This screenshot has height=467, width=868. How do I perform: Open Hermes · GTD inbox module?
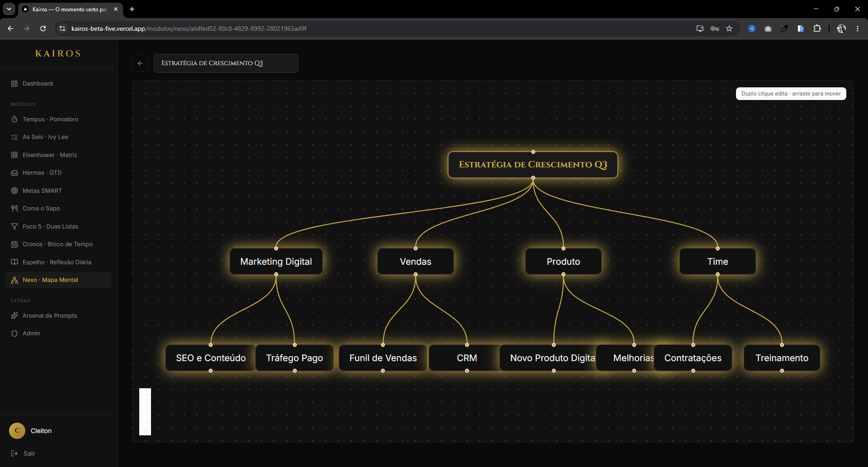(58, 172)
